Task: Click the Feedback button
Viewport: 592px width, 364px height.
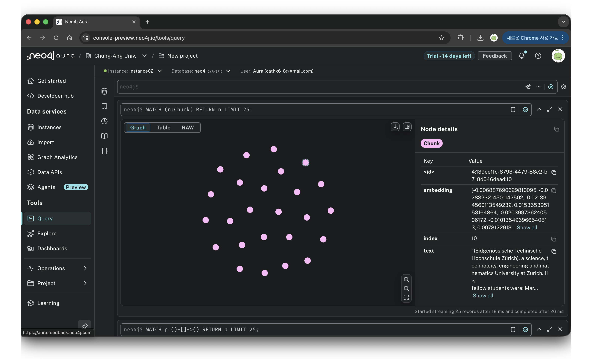Action: pos(495,56)
